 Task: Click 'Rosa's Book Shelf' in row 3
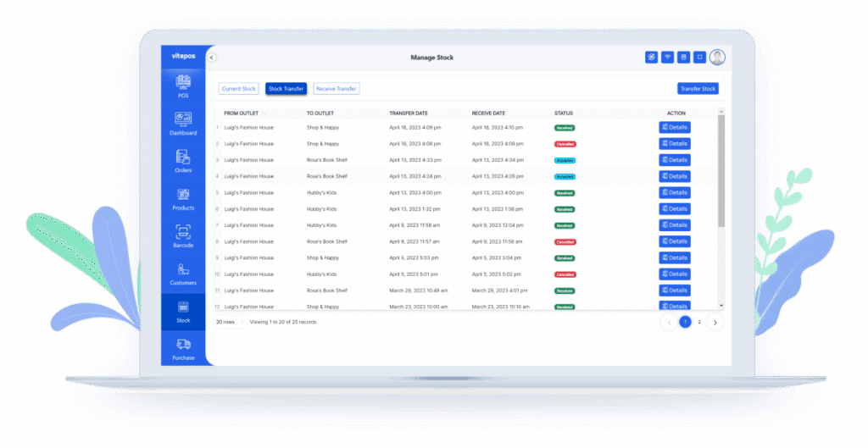click(x=327, y=160)
